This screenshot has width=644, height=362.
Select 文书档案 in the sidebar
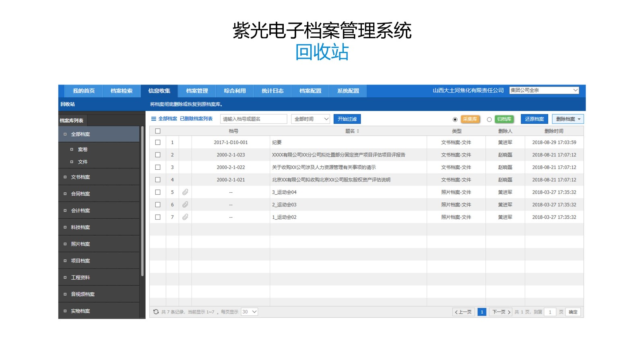(99, 177)
